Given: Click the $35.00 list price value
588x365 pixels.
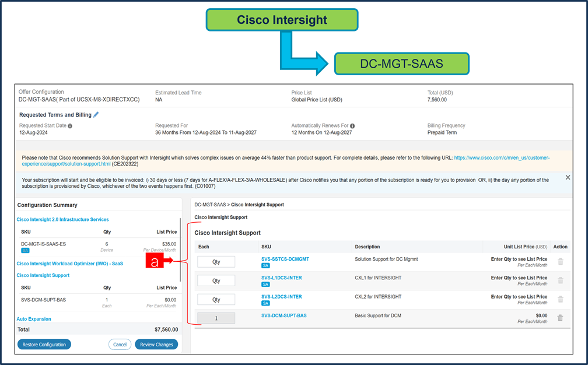Looking at the screenshot, I should (x=169, y=244).
